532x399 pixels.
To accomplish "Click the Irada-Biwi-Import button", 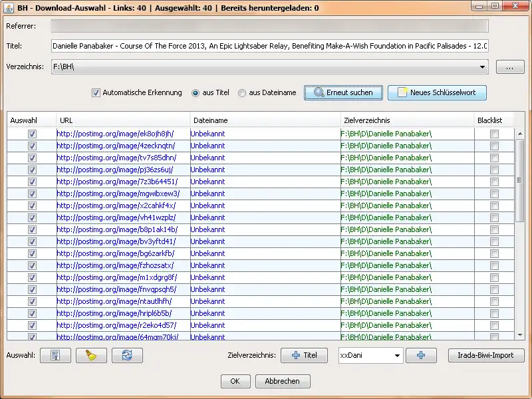I will coord(486,355).
